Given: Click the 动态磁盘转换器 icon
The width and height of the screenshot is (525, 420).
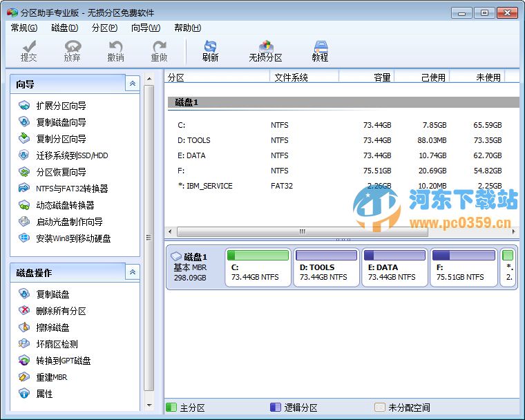Looking at the screenshot, I should (x=24, y=205).
